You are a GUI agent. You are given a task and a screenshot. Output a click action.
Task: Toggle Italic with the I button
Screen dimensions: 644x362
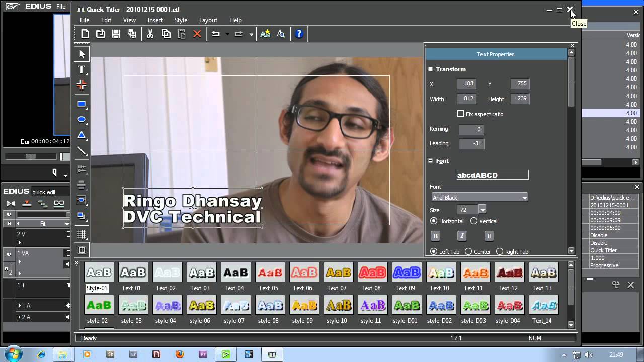[x=462, y=236]
